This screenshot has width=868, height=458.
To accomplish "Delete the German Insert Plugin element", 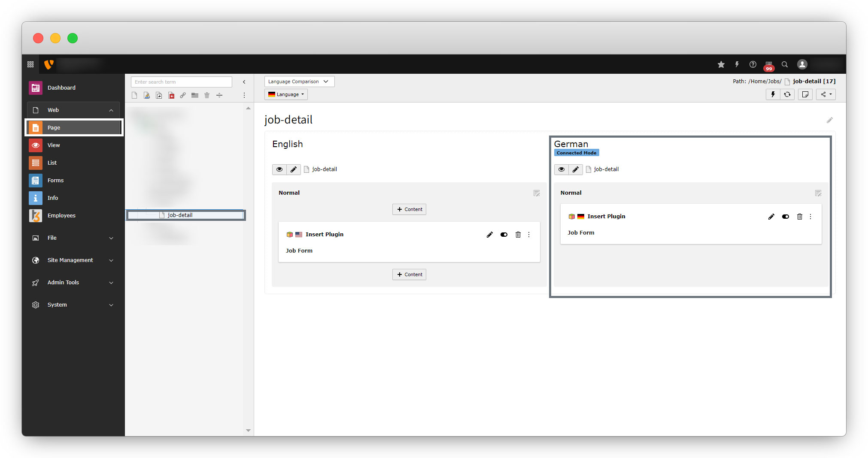I will coord(799,217).
